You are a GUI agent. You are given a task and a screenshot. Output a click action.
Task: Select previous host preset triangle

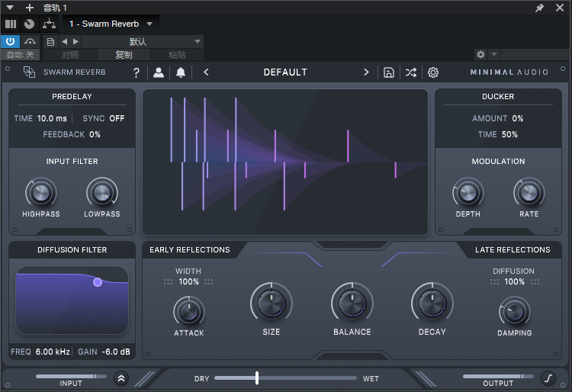(65, 42)
